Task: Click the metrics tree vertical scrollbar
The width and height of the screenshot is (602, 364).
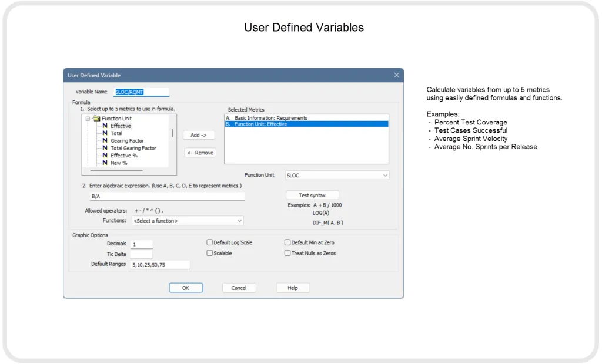Action: coord(172,133)
